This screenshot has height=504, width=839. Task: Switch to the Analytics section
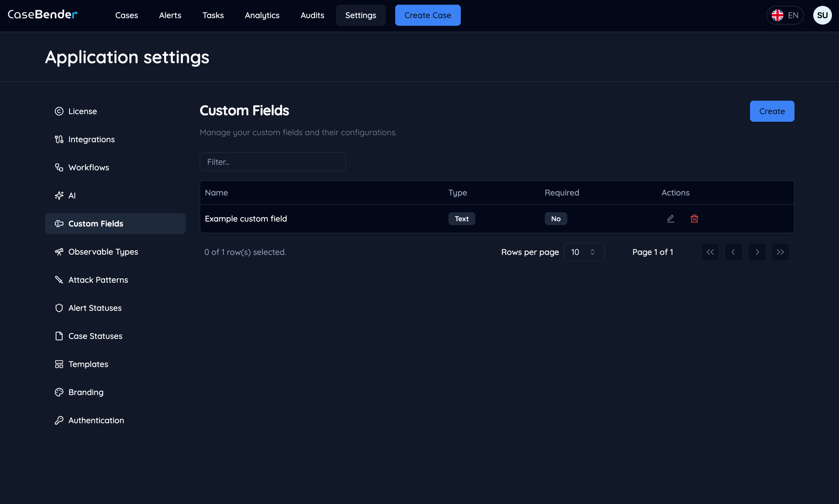click(x=262, y=15)
